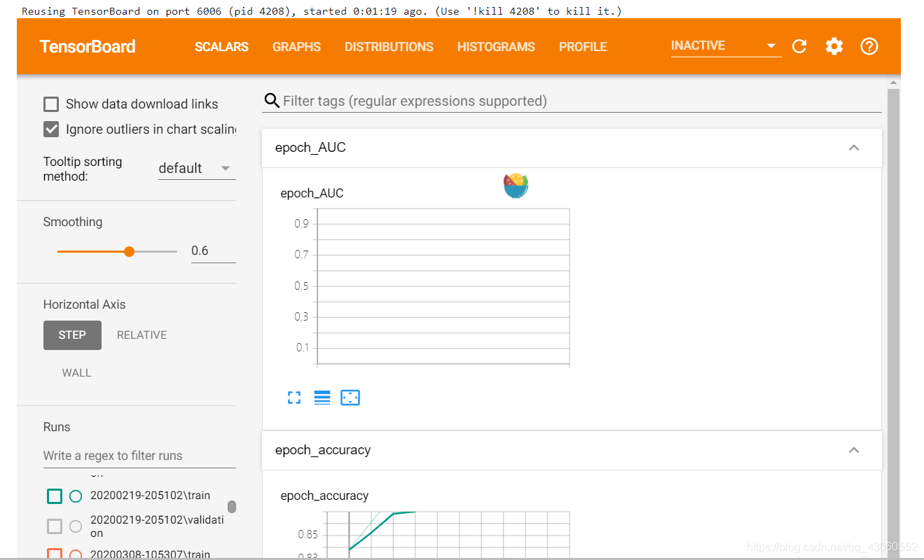Viewport: 924px width, 560px height.
Task: Collapse the epoch_AUC section
Action: [853, 148]
